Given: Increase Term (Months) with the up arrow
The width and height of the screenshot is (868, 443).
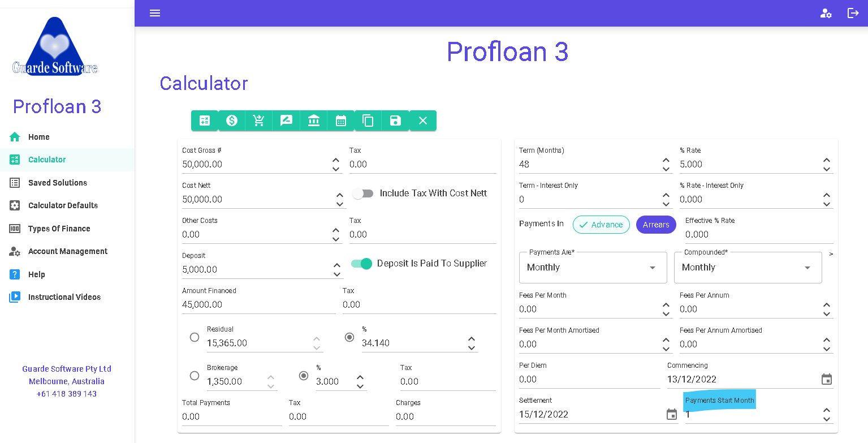Looking at the screenshot, I should tap(666, 160).
